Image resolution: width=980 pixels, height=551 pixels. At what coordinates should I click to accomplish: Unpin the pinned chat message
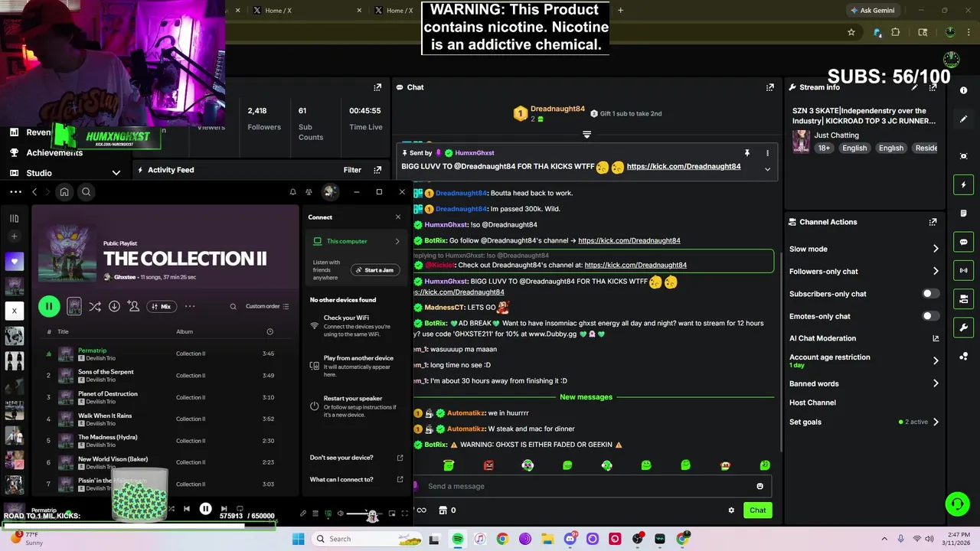[x=746, y=153]
